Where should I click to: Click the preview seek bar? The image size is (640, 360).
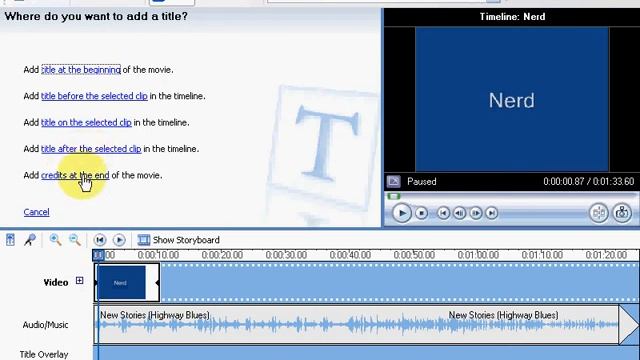pos(512,196)
